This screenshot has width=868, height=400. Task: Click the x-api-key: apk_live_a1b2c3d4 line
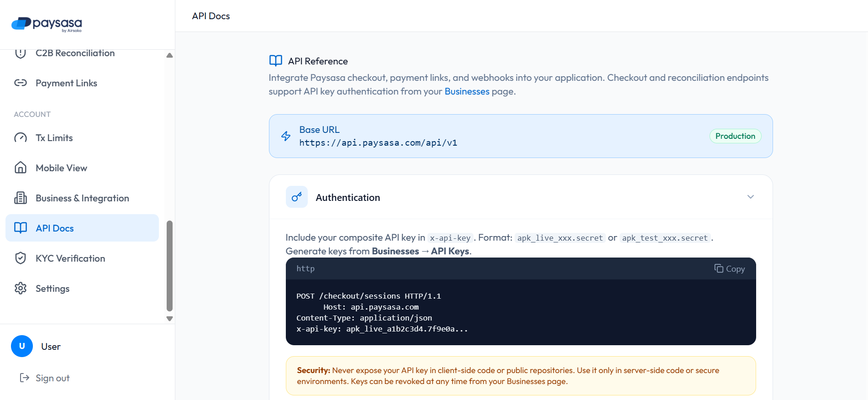click(382, 329)
